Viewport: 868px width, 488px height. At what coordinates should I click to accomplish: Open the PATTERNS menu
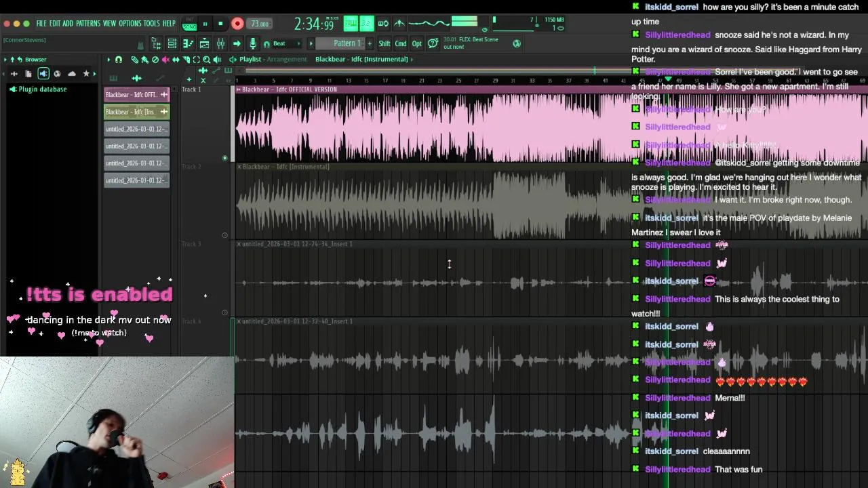coord(88,24)
